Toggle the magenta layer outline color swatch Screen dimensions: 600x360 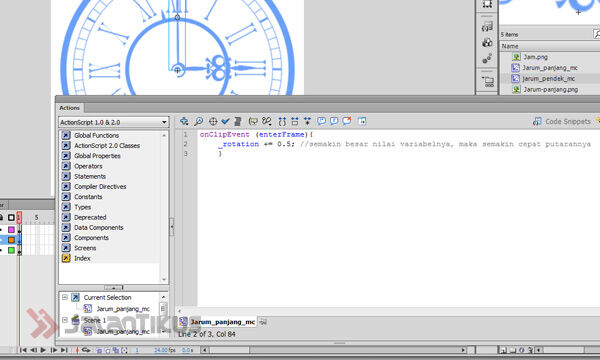[11, 230]
